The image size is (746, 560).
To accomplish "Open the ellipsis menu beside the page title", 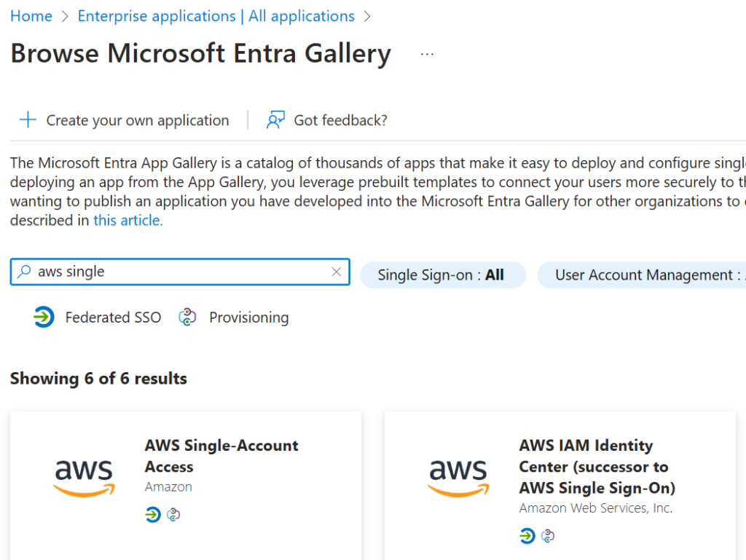I will pos(427,54).
